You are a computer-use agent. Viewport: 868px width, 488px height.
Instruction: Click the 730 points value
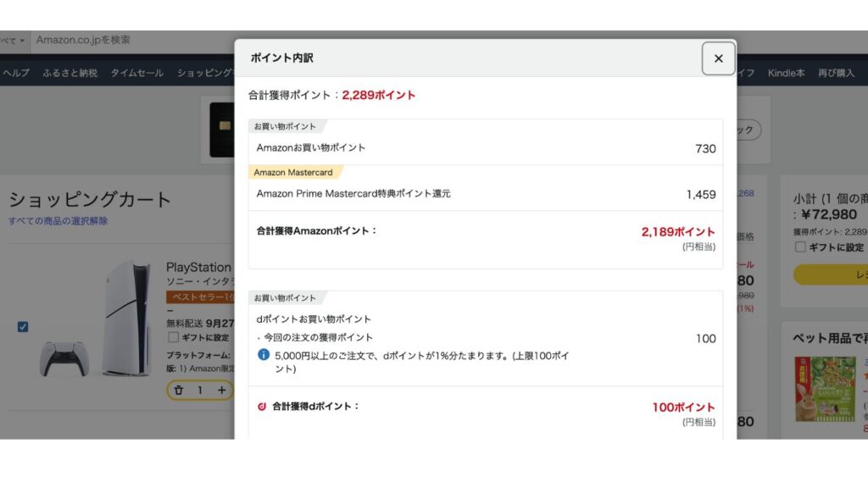tap(705, 149)
